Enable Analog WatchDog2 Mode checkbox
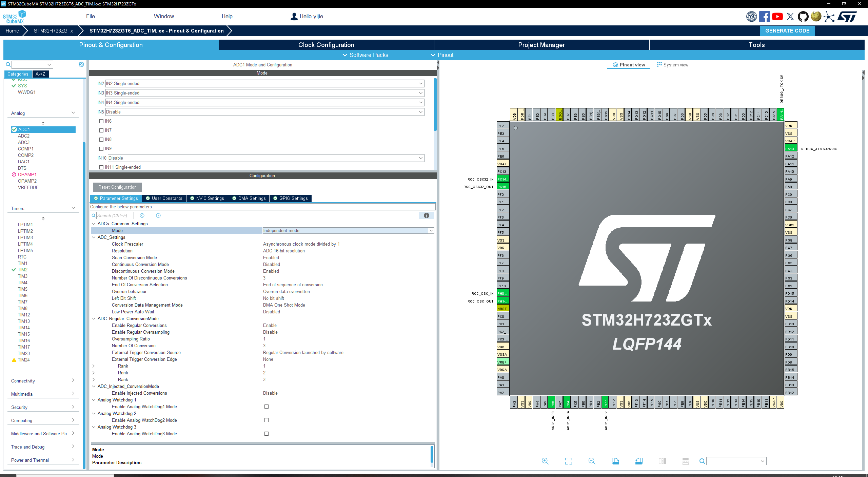The height and width of the screenshot is (477, 868). (x=267, y=420)
